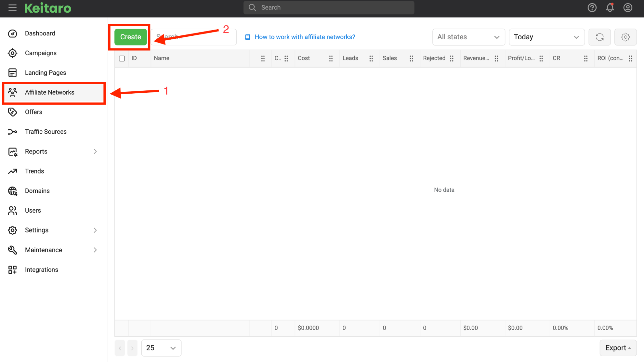This screenshot has width=644, height=362.
Task: Open Integrations in the sidebar
Action: pos(53,270)
